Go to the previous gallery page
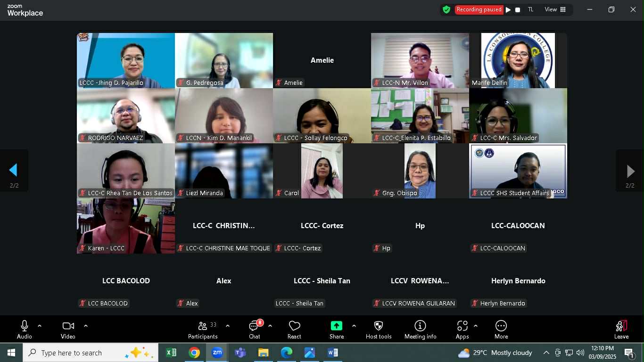The image size is (644, 362). pos(14,171)
